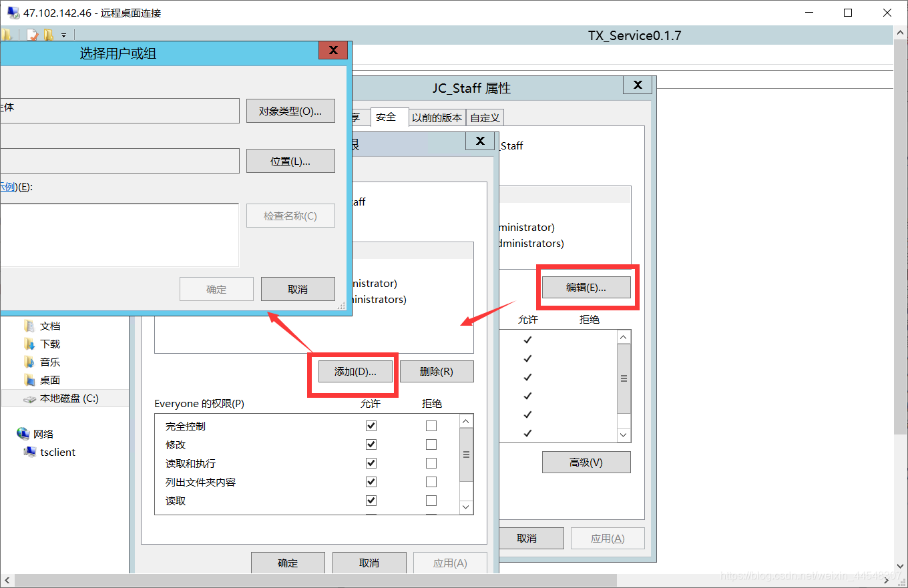
Task: Click the 添加(D)... button
Action: [355, 371]
